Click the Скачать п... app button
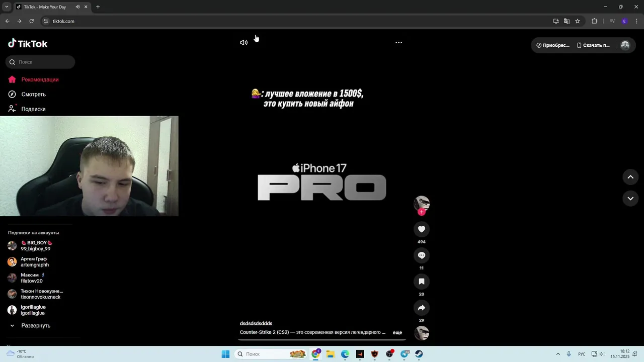The height and width of the screenshot is (362, 644). pos(593,45)
